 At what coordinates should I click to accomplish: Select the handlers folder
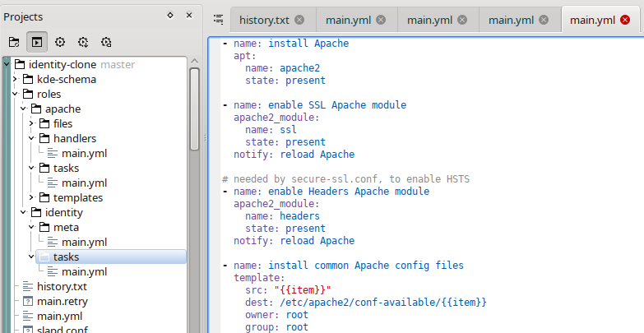point(75,138)
